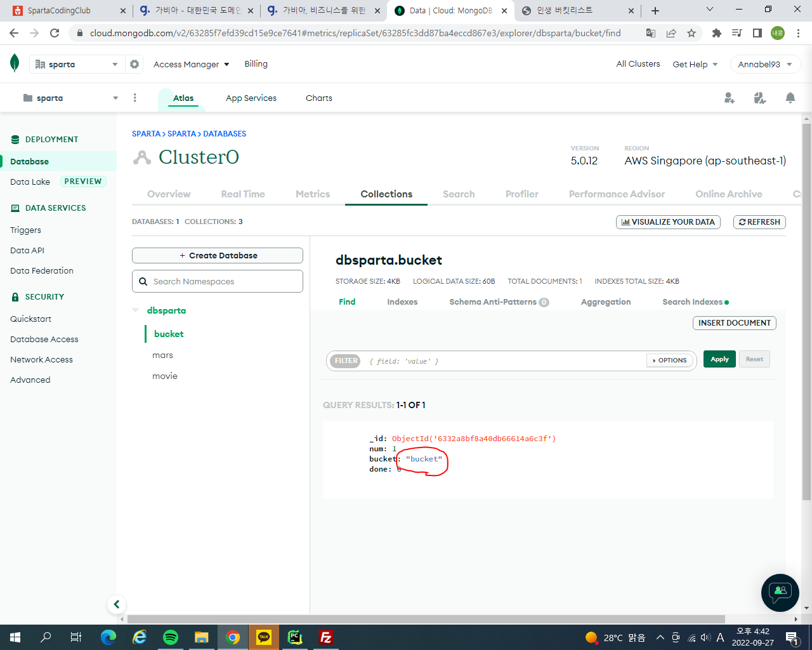Screen dimensions: 812x650
Task: Open project options three-dot menu
Action: pos(134,98)
